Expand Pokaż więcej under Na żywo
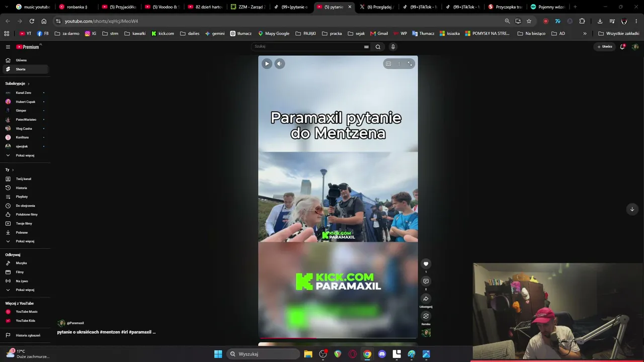Screen dimensions: 644x362 [25, 290]
